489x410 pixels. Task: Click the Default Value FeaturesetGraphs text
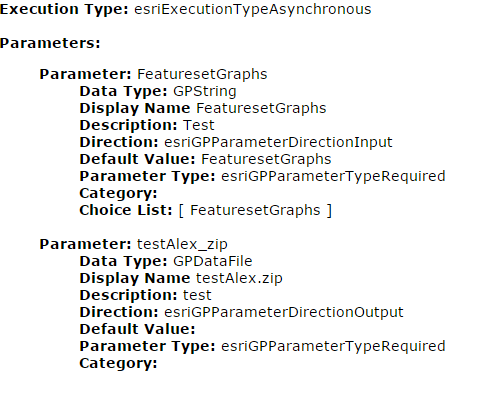(266, 159)
